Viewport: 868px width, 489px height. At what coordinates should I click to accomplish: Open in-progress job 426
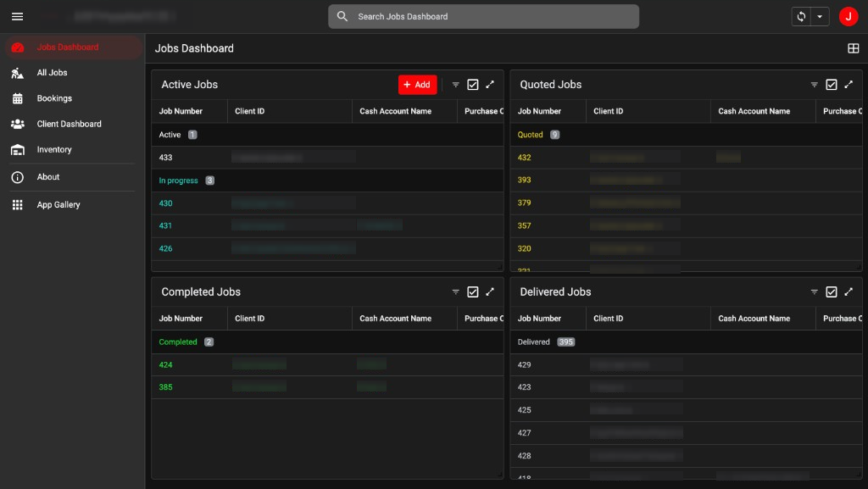pos(327,249)
